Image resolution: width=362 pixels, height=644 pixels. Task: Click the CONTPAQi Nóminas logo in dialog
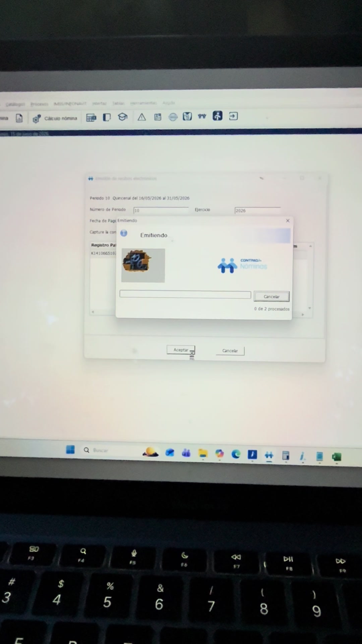[242, 265]
